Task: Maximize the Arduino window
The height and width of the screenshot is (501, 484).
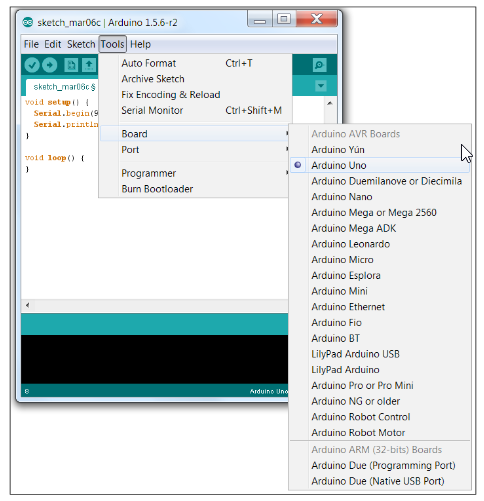Action: tap(284, 19)
